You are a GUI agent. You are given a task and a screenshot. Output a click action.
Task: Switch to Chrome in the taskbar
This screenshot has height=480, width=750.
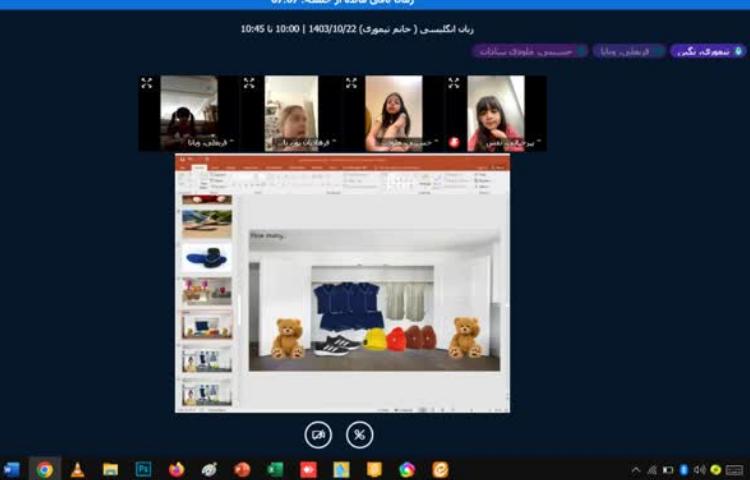[x=44, y=469]
